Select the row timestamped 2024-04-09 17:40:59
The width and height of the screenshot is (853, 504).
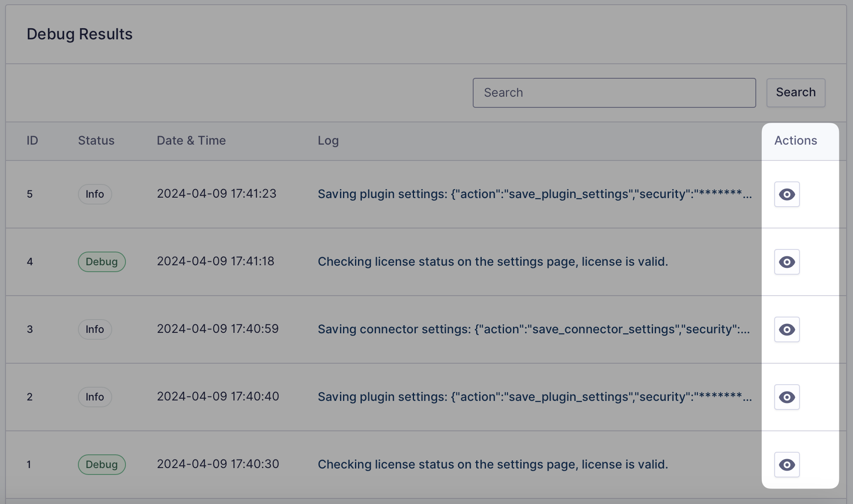pyautogui.click(x=216, y=329)
